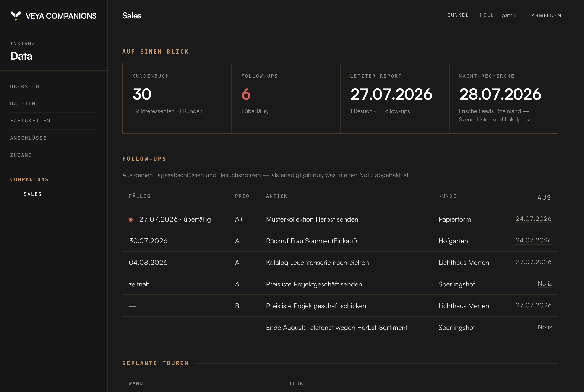Viewport: 584px width, 392px height.
Task: Click the 30.07.2026 due date
Action: pos(148,241)
